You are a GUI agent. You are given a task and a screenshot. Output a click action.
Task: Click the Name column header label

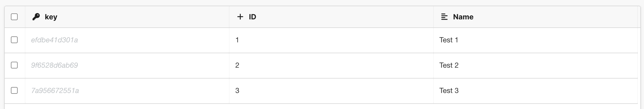463,17
